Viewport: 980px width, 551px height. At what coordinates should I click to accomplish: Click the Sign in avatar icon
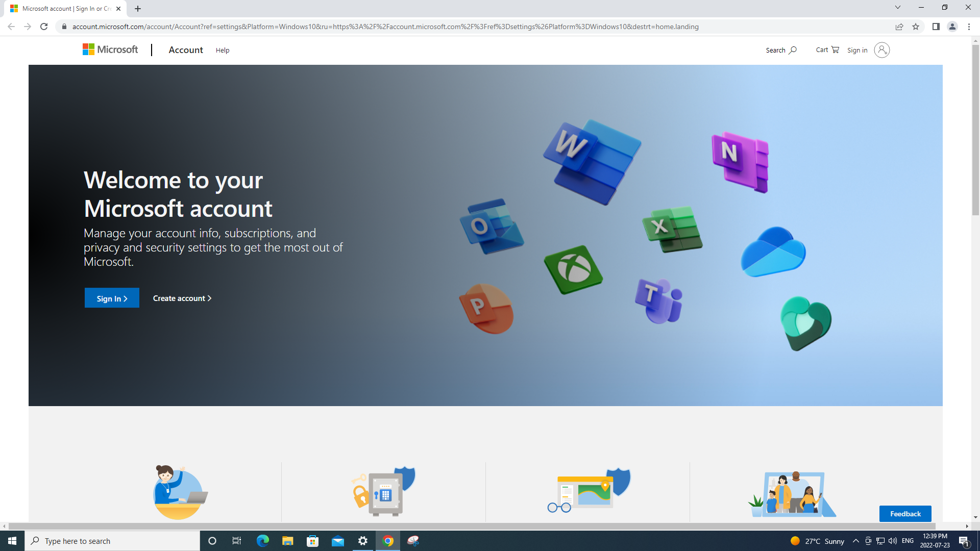pyautogui.click(x=881, y=50)
